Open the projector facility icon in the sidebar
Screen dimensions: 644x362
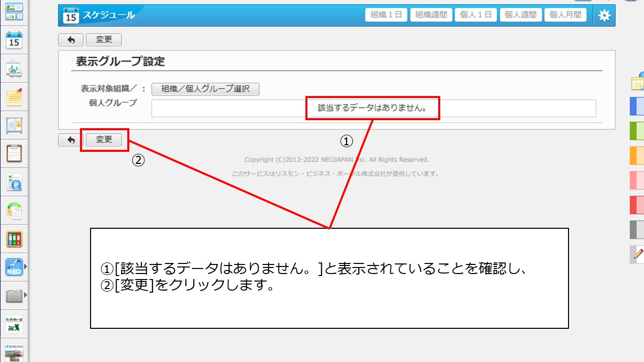point(14,69)
